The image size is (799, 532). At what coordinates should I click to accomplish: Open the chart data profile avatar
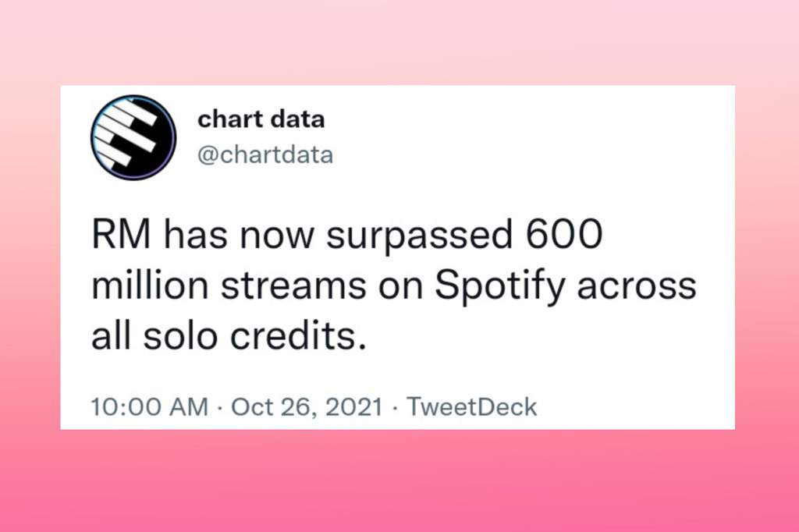click(133, 137)
